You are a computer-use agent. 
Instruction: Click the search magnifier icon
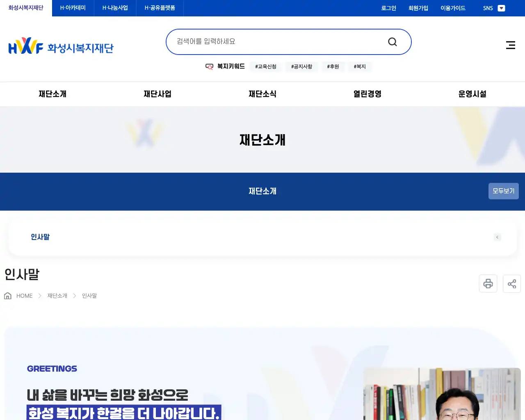pyautogui.click(x=392, y=41)
